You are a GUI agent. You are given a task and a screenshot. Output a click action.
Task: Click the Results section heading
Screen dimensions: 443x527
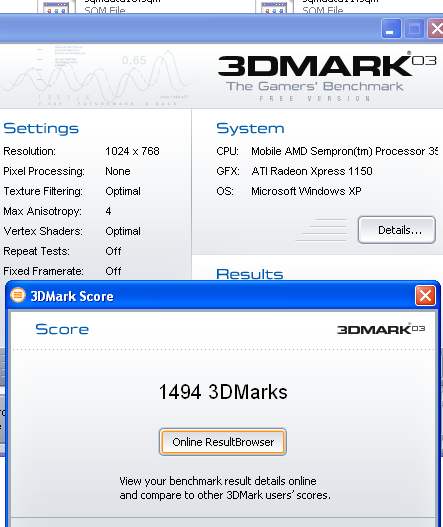[x=250, y=274]
